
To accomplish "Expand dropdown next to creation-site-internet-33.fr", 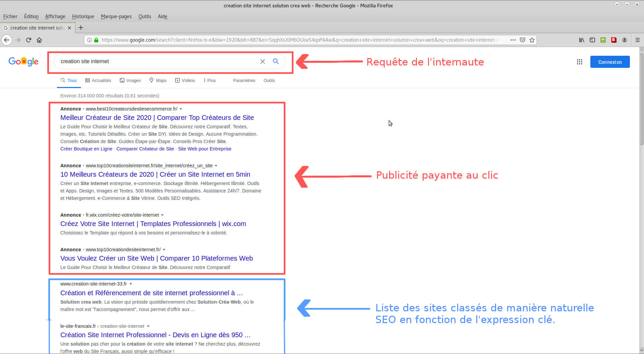I will (131, 284).
